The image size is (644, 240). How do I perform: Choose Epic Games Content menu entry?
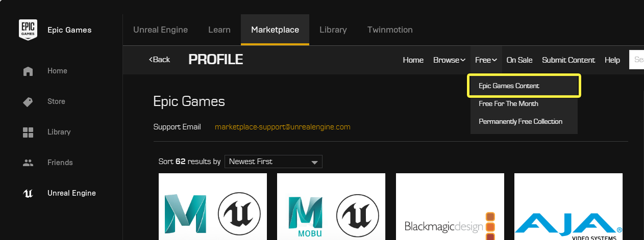524,86
